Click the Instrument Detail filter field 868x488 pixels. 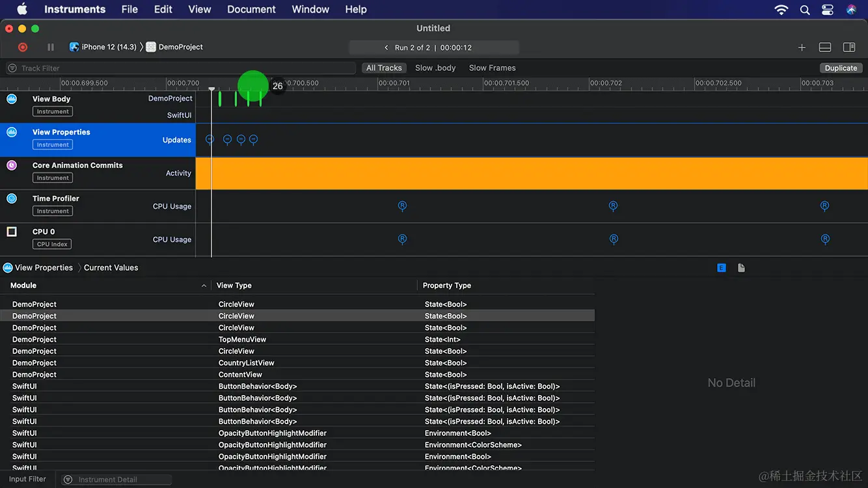click(x=116, y=480)
